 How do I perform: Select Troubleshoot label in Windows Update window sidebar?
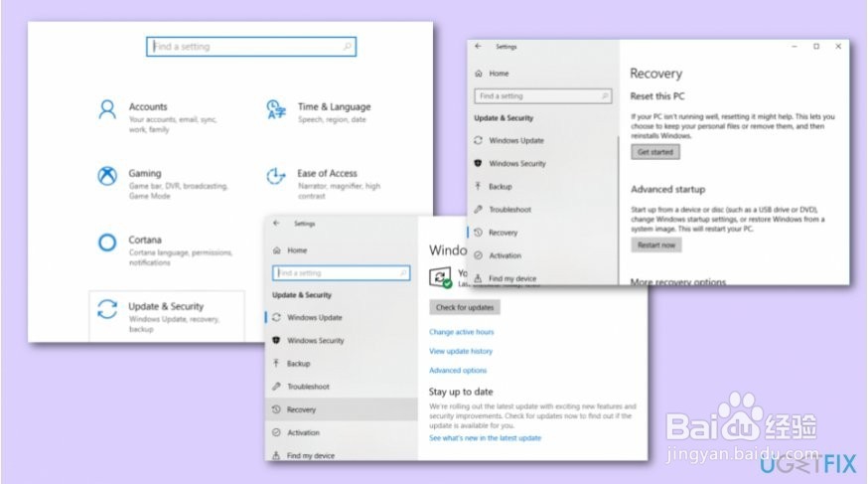(308, 387)
